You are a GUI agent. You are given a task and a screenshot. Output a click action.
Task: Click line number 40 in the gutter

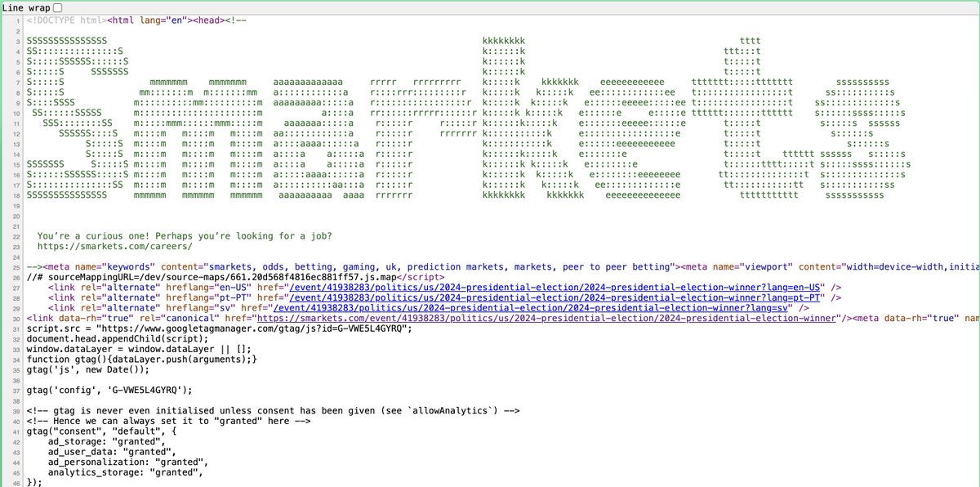coord(16,421)
